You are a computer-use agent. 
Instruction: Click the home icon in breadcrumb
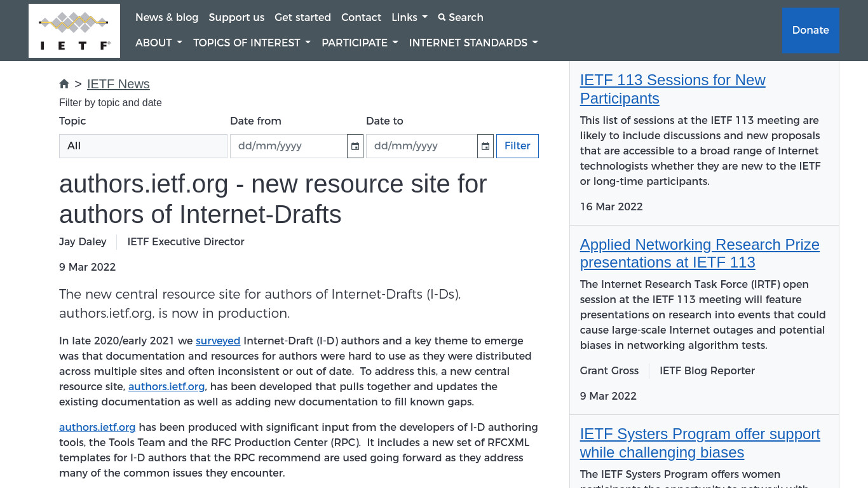(64, 84)
